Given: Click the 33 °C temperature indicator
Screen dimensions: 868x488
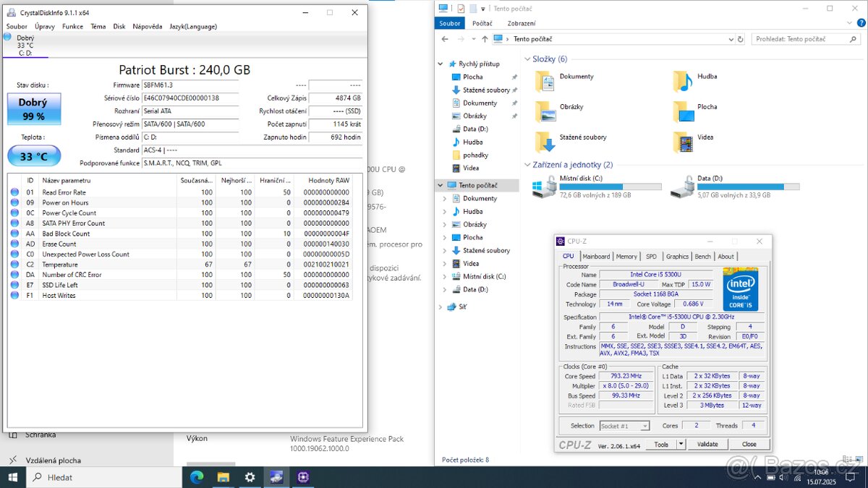Looking at the screenshot, I should pos(33,155).
